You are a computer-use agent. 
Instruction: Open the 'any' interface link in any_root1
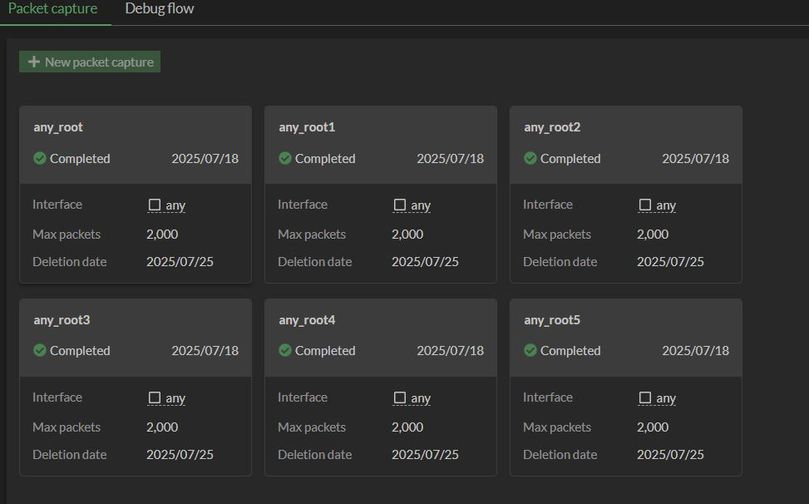[x=421, y=205]
